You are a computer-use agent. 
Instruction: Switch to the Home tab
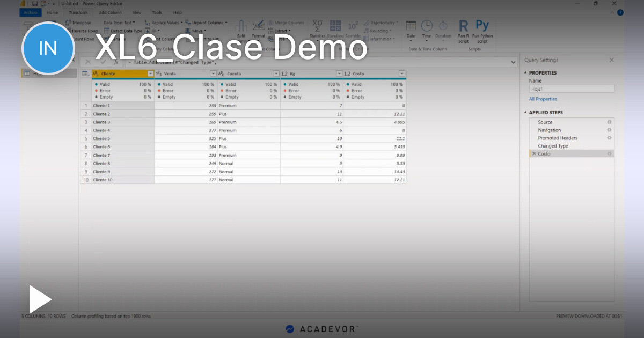click(x=53, y=12)
